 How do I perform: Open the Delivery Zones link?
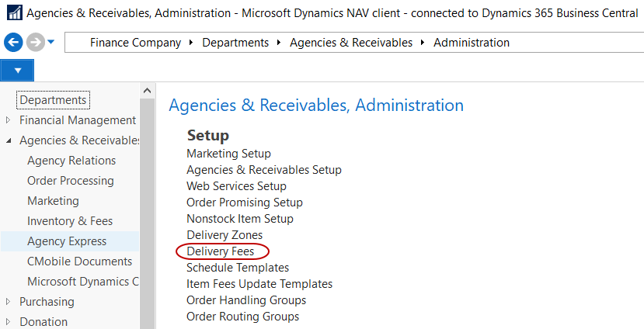click(225, 235)
